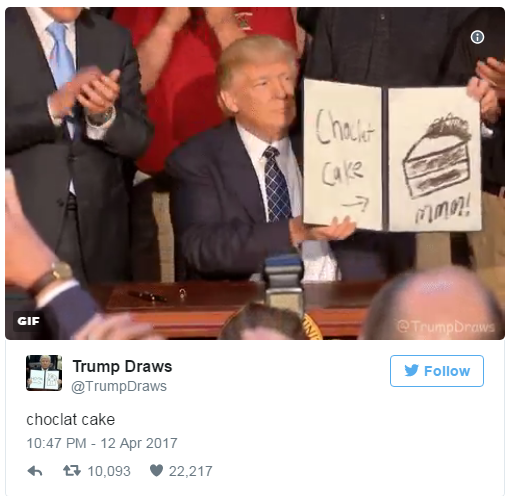
Task: Retweet using the retweet arrows icon
Action: pyautogui.click(x=72, y=471)
